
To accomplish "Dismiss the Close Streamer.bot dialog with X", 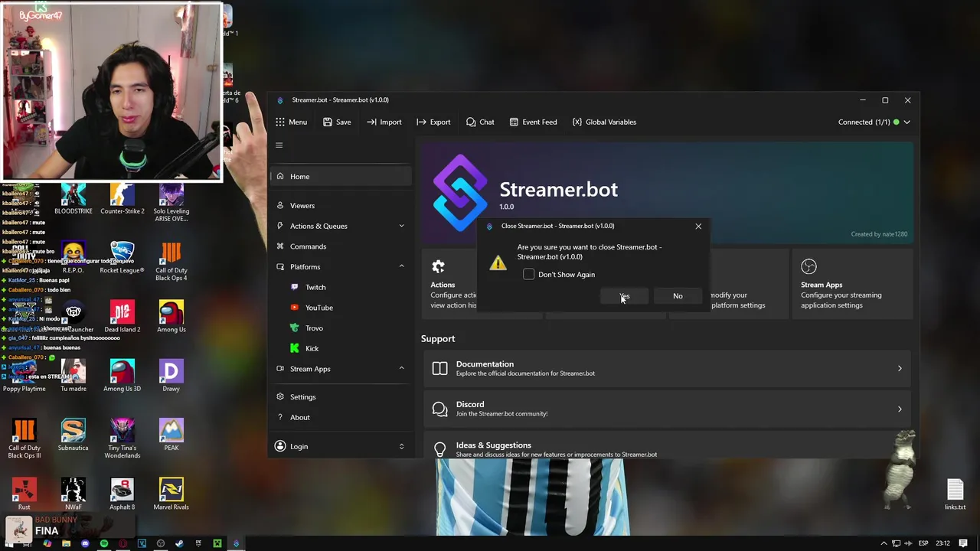I will click(698, 226).
